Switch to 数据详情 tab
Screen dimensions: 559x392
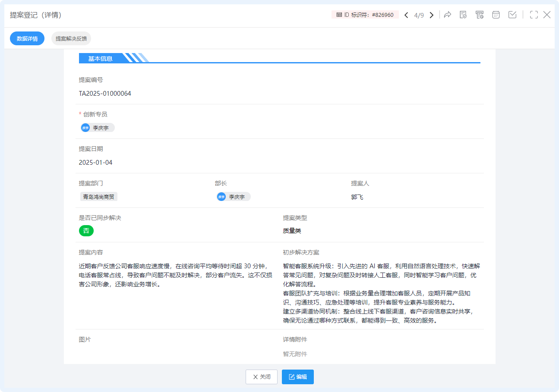pos(27,38)
